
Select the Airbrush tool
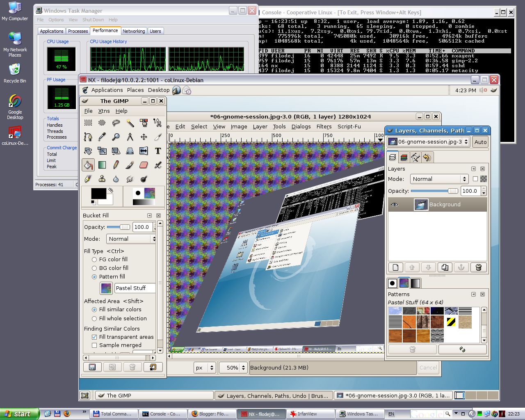[x=157, y=165]
